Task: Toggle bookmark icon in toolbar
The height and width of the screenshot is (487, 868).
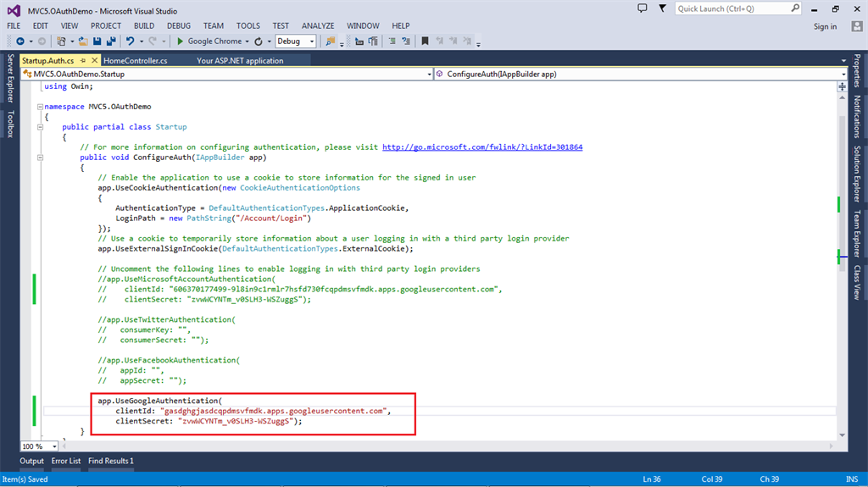Action: pyautogui.click(x=425, y=41)
